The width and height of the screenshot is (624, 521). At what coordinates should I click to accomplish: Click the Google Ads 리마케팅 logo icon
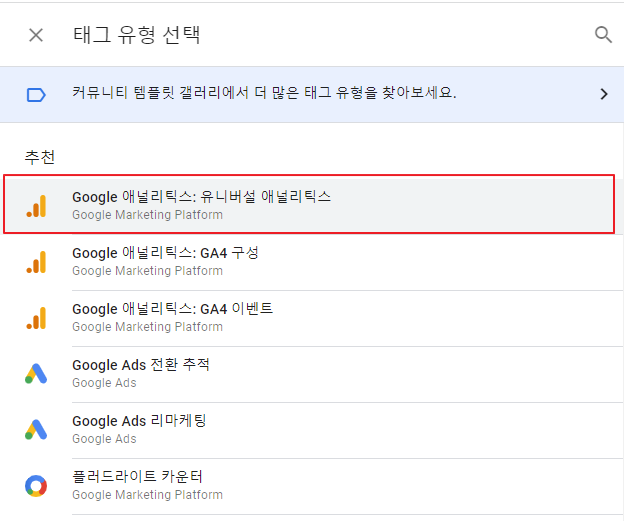tap(36, 430)
